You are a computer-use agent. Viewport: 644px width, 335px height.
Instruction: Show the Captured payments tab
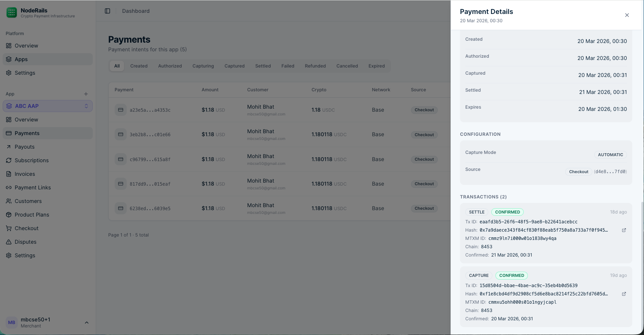pyautogui.click(x=234, y=66)
